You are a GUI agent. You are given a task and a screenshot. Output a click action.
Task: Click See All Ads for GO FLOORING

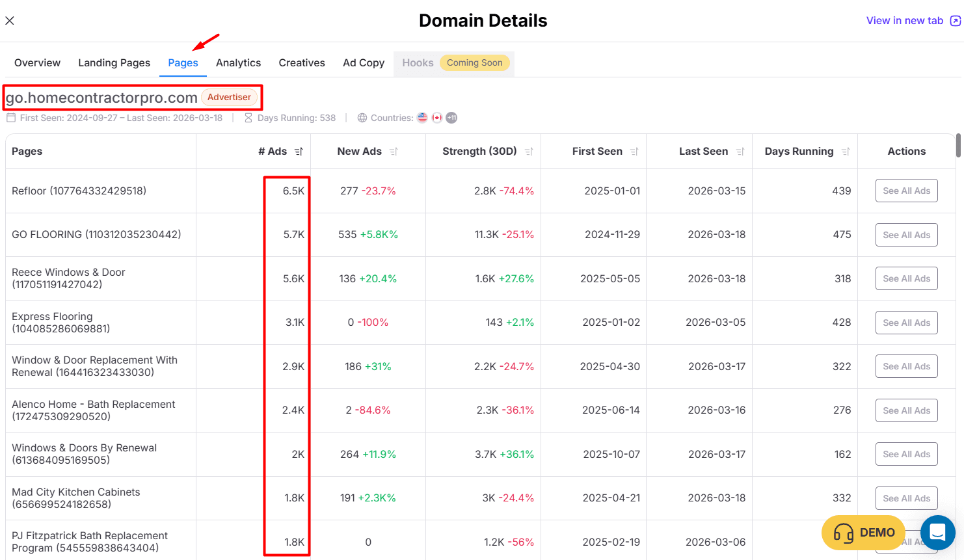(906, 235)
